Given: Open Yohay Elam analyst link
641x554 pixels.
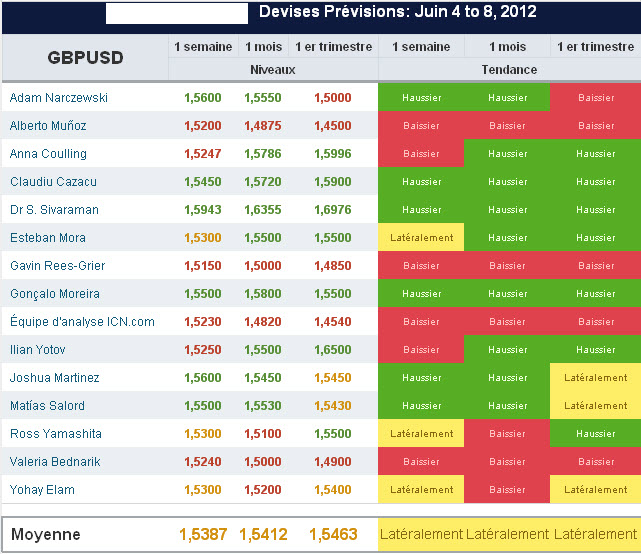Looking at the screenshot, I should pos(42,490).
